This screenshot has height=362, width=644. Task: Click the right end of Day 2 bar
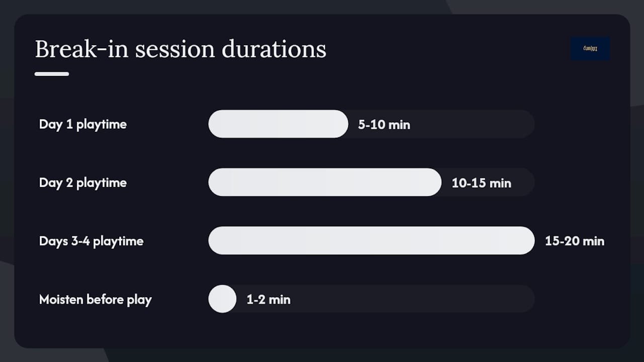[435, 182]
